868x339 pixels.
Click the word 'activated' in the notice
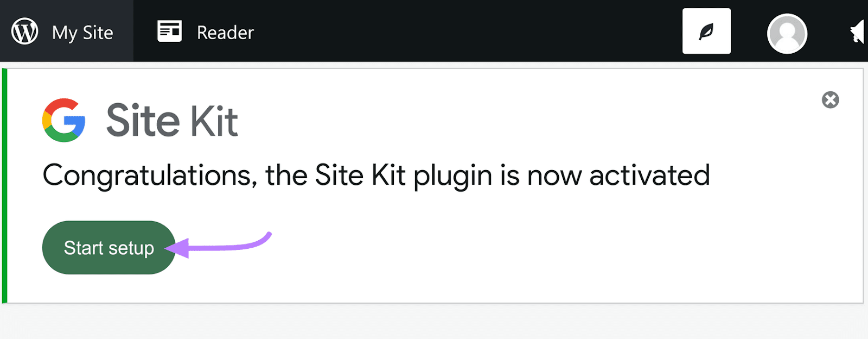[649, 176]
